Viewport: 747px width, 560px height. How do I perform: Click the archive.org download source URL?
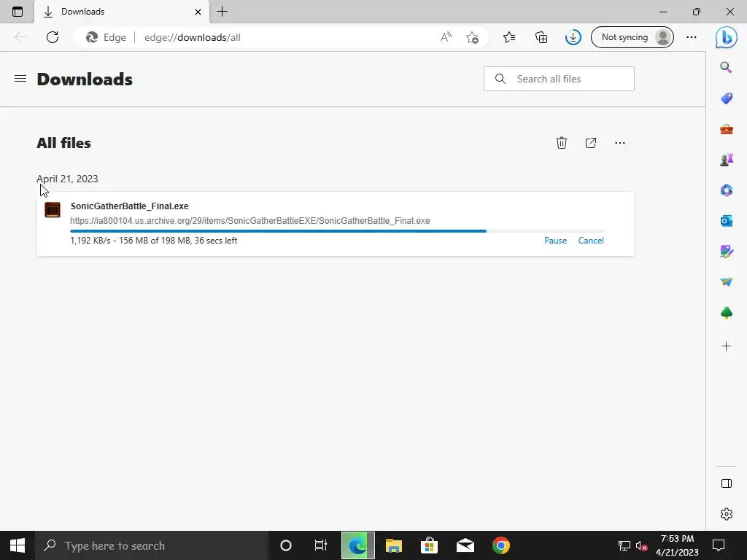pyautogui.click(x=250, y=221)
